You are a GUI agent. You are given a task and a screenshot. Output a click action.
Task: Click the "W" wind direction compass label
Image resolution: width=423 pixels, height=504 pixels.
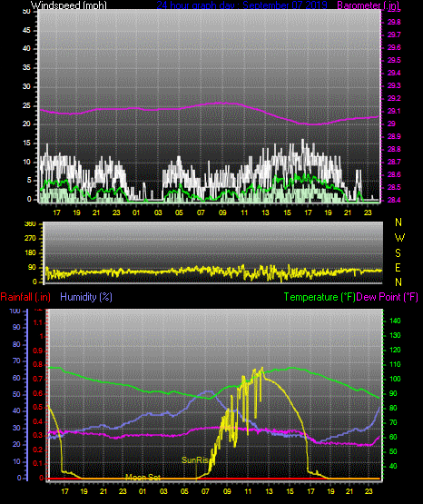(399, 238)
